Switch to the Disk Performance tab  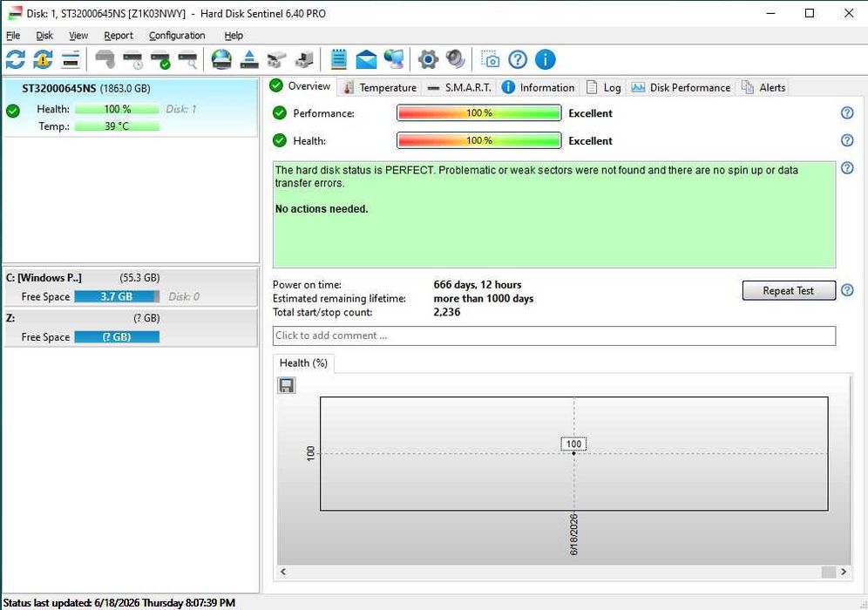pos(681,87)
